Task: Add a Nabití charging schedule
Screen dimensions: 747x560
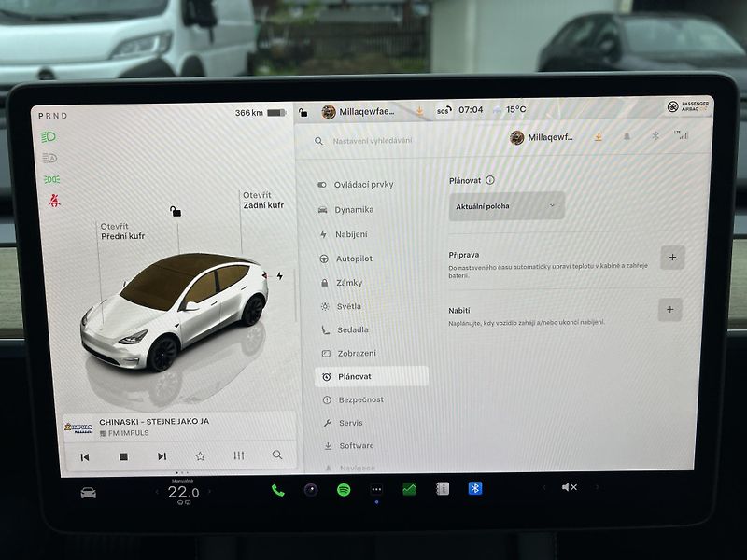Action: click(670, 310)
